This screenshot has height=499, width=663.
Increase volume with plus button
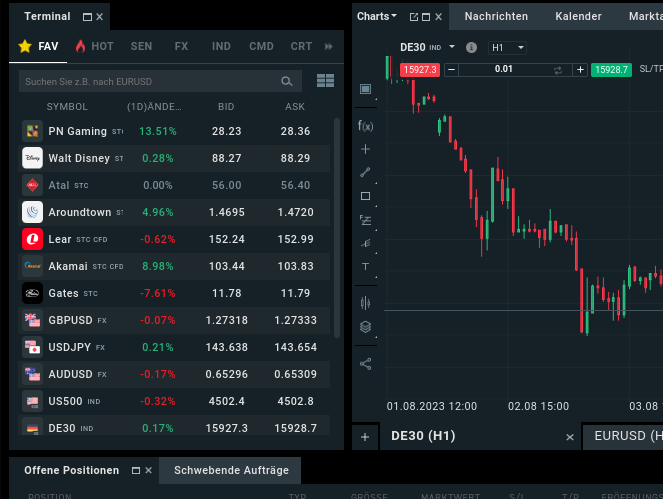[x=581, y=70]
